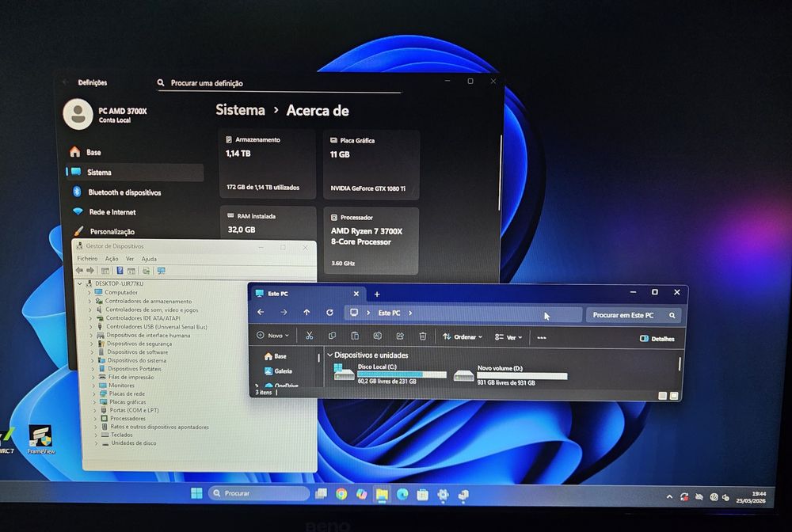Open the Ver view dropdown
The image size is (792, 532).
coord(508,337)
